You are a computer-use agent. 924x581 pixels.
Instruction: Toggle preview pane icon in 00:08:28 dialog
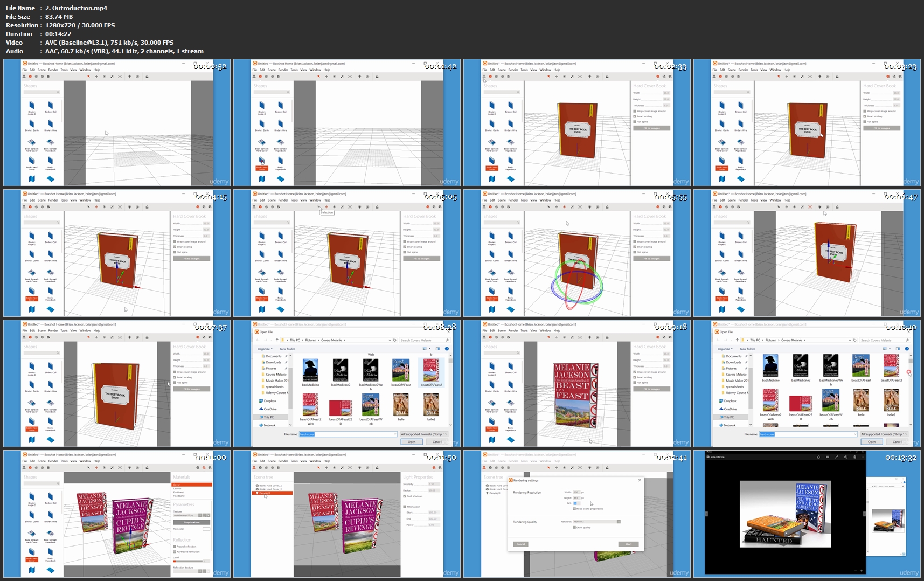[437, 349]
